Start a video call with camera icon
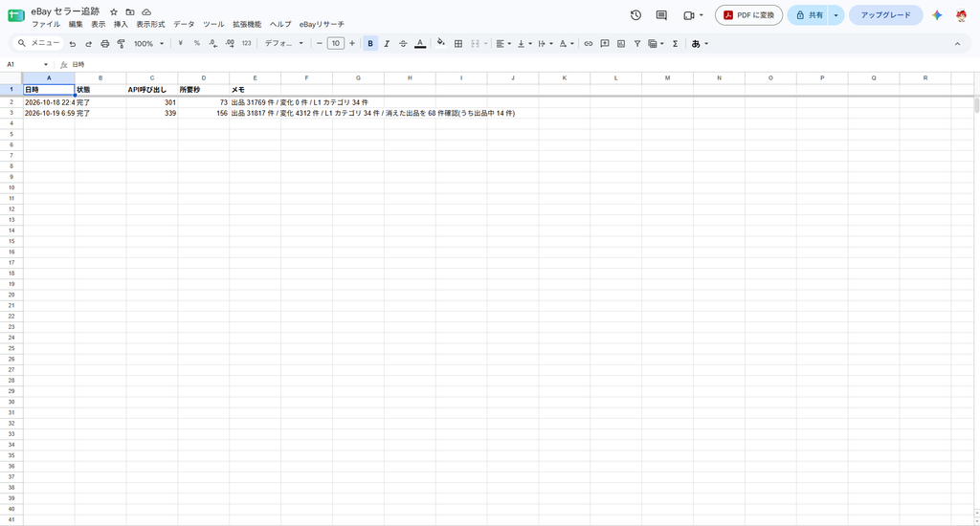Viewport: 980px width, 526px height. tap(689, 15)
